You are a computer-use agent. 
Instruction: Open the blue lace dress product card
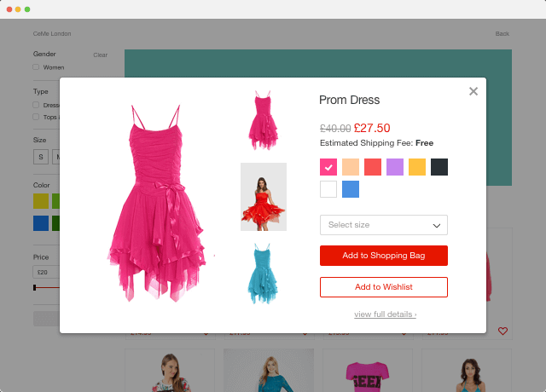click(x=269, y=371)
